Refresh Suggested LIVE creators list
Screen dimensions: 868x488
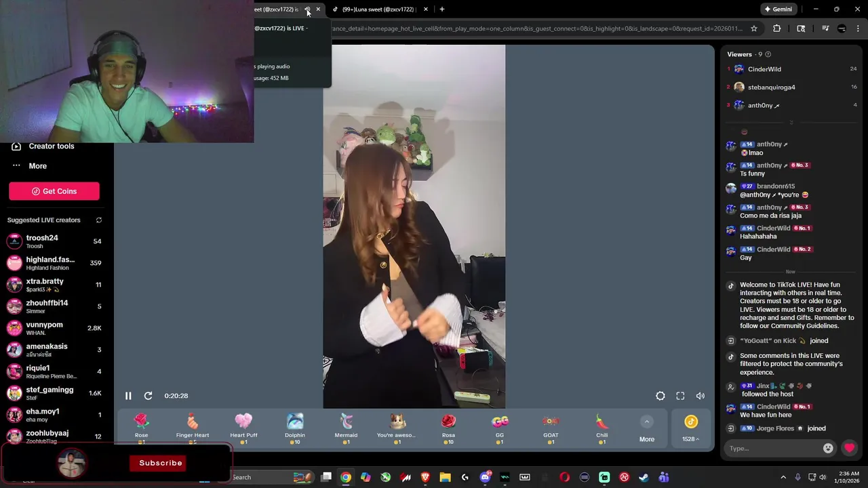[x=99, y=220]
